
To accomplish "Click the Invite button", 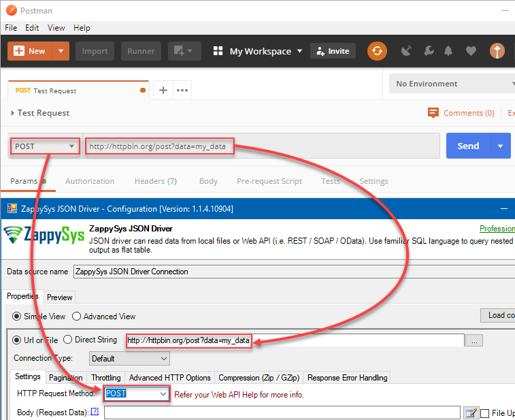I will click(x=332, y=51).
